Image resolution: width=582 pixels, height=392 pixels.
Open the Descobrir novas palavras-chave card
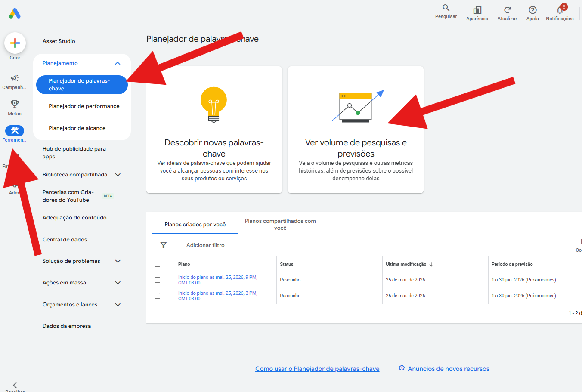click(214, 130)
